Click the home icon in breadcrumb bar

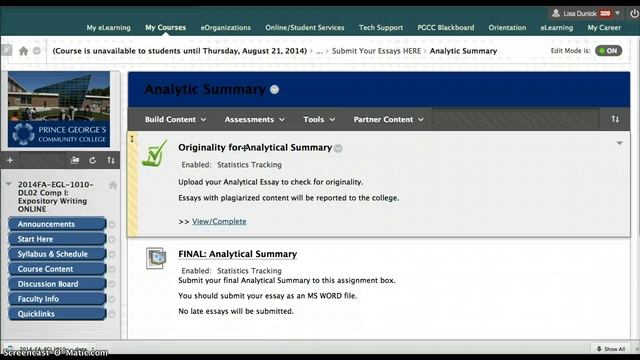(24, 51)
